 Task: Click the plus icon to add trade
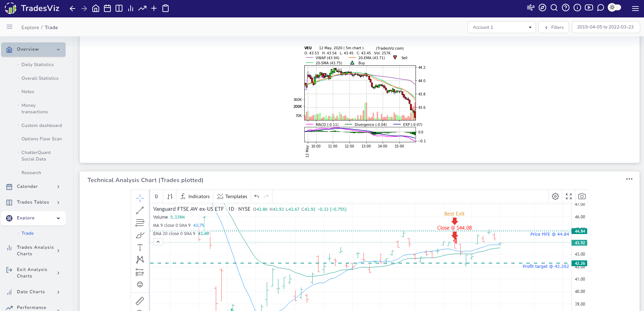pos(154,9)
